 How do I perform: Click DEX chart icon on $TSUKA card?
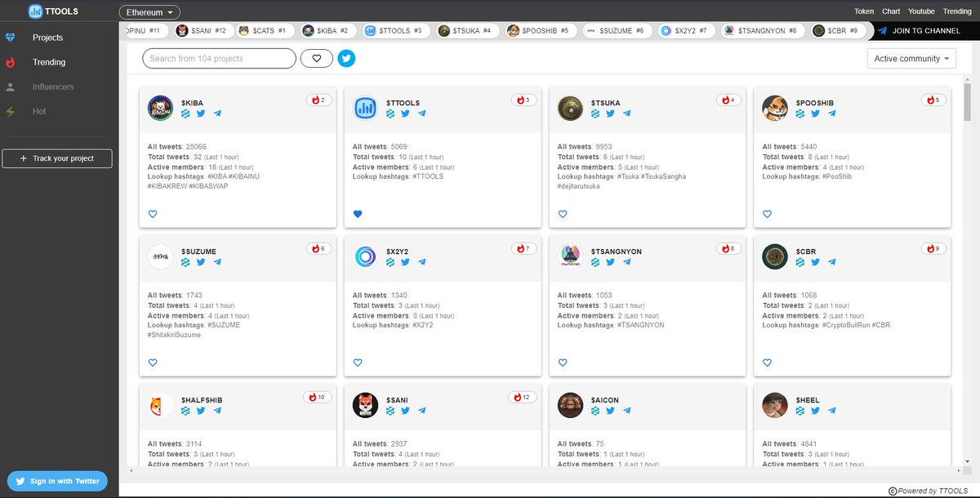pos(595,113)
